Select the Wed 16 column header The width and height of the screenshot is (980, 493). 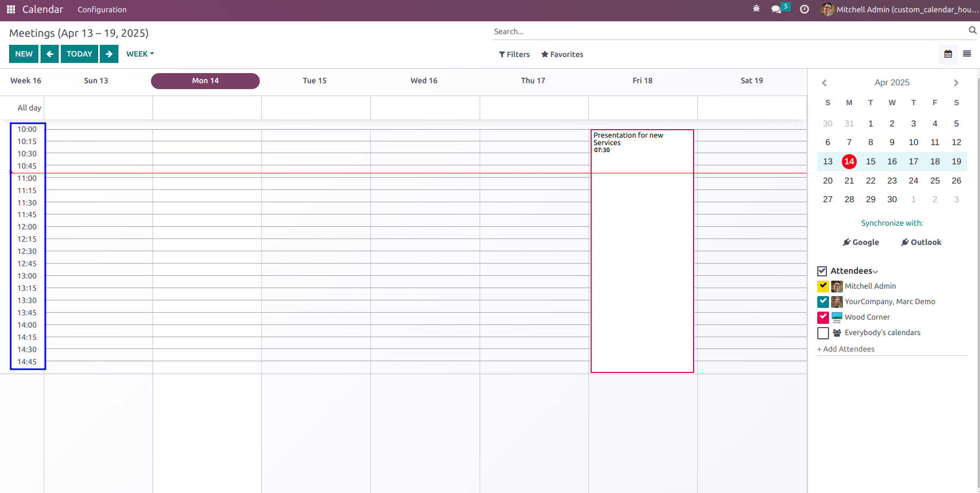pyautogui.click(x=424, y=81)
